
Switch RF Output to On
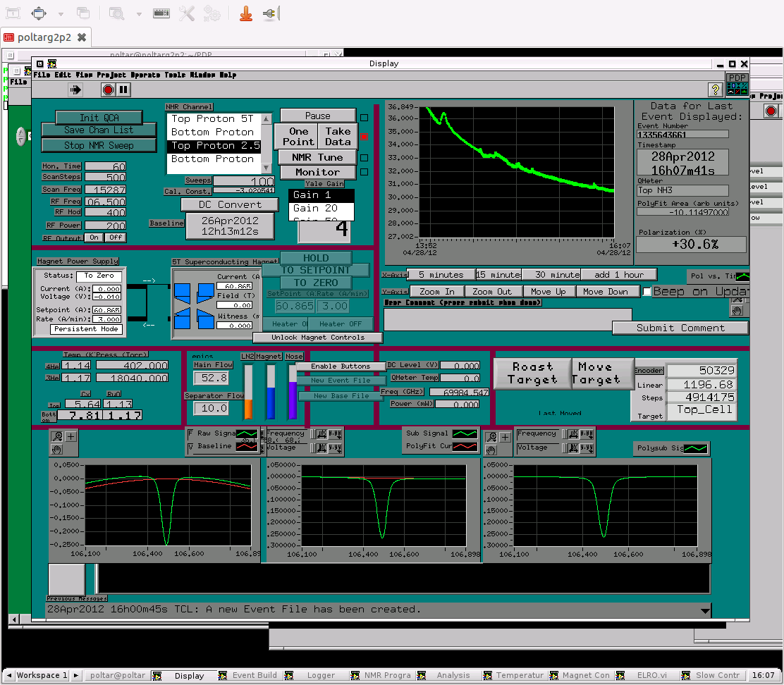(x=94, y=237)
